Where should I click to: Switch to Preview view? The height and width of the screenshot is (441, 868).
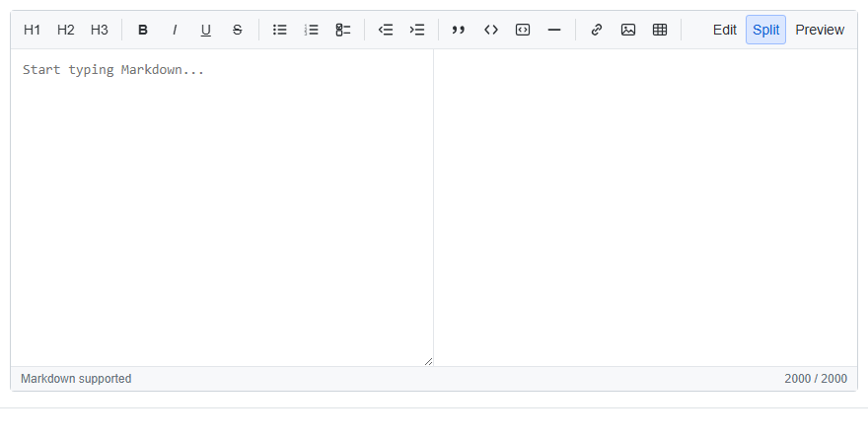(820, 30)
